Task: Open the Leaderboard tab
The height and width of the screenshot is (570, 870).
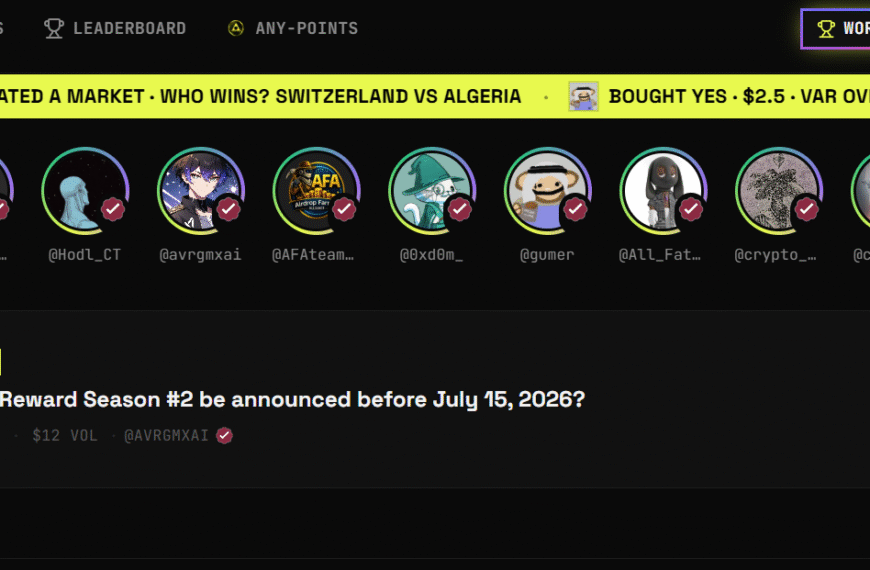Action: point(115,28)
